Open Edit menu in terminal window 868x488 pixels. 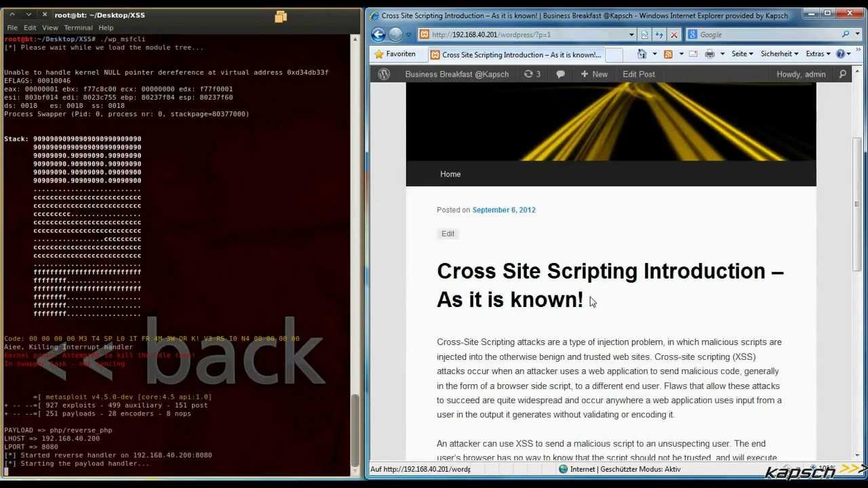(30, 28)
